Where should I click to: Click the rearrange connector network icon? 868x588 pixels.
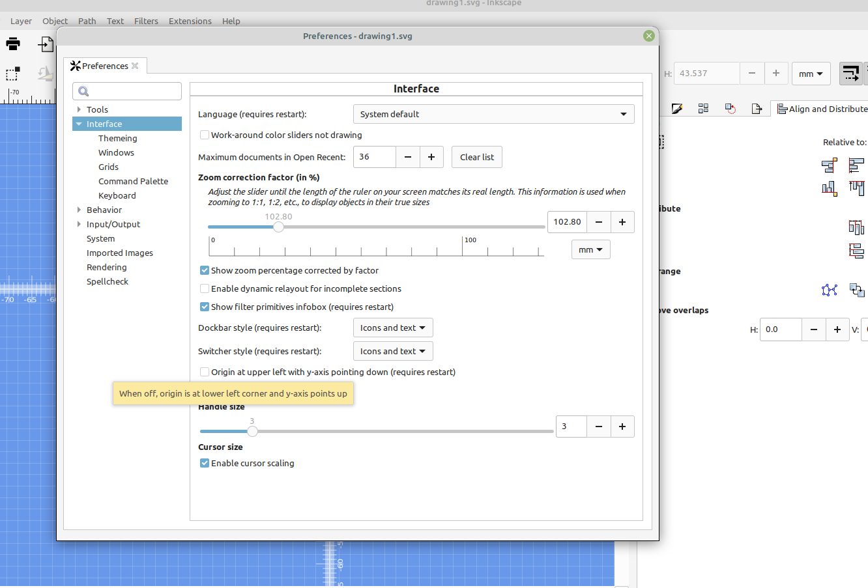(x=829, y=290)
